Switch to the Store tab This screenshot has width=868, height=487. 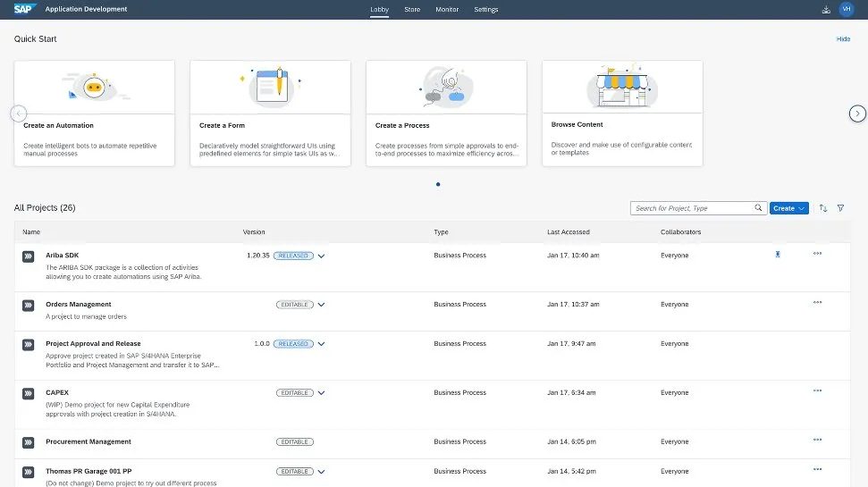pos(412,10)
